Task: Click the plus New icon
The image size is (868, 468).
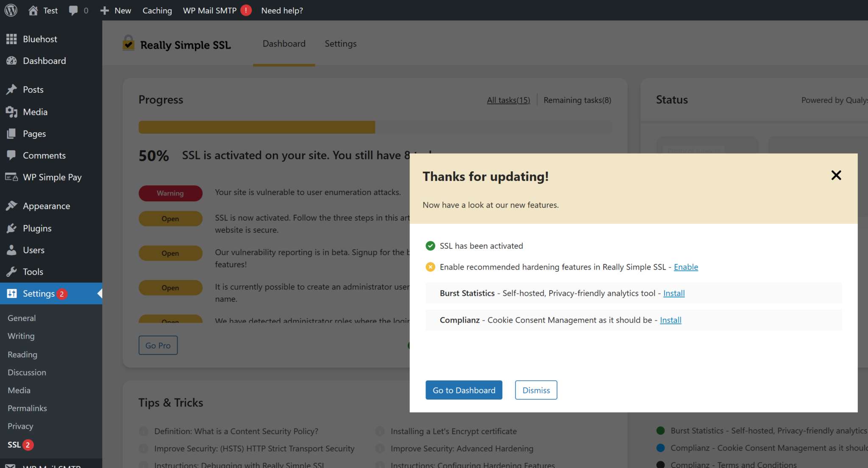Action: pos(105,10)
